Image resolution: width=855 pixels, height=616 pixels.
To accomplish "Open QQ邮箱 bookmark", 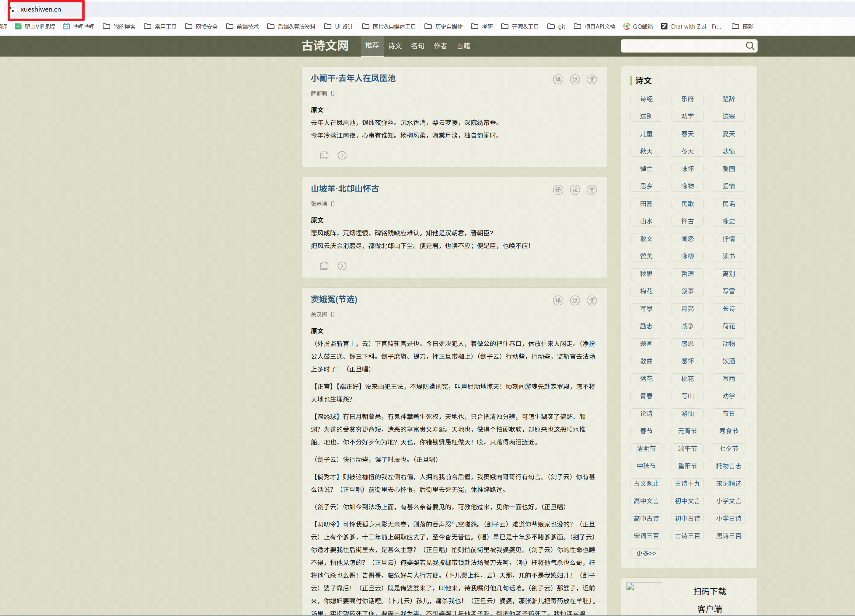I will [638, 26].
